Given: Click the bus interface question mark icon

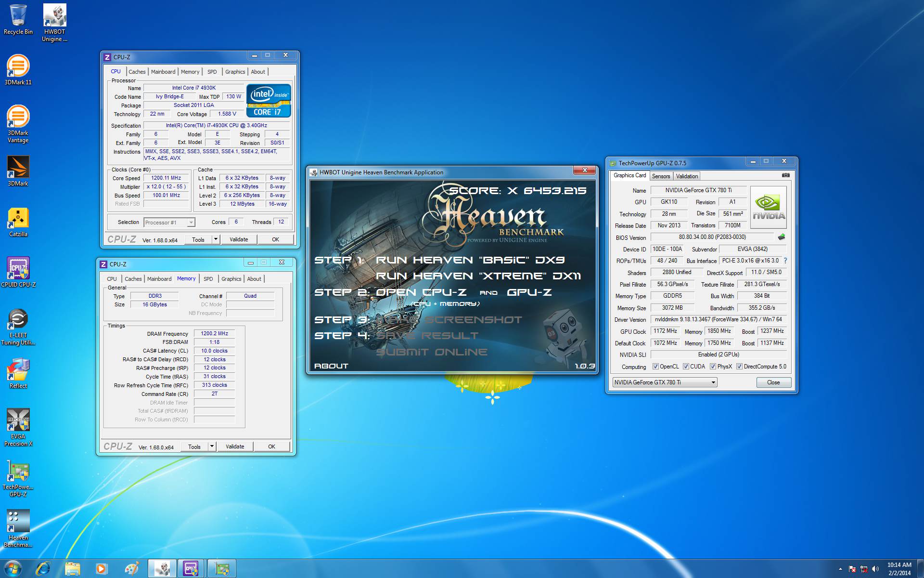Looking at the screenshot, I should [x=785, y=261].
